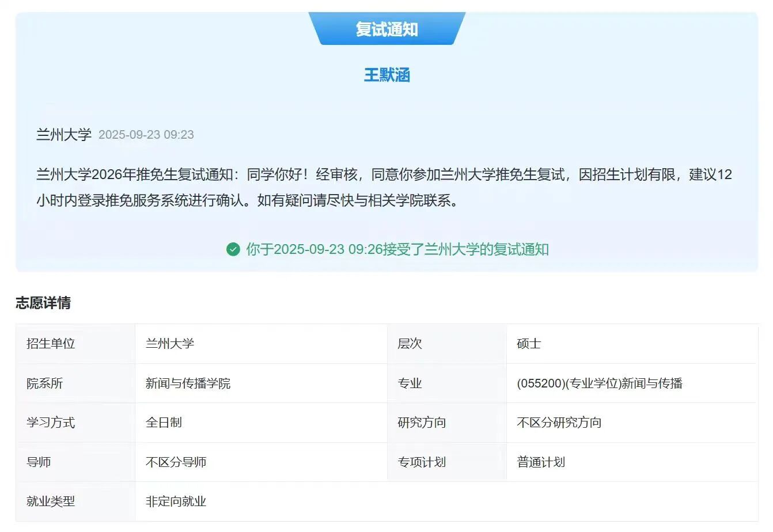Viewport: 773px width, 532px height.
Task: Click the green 接受了复试通知 confirmation text
Action: click(x=397, y=249)
